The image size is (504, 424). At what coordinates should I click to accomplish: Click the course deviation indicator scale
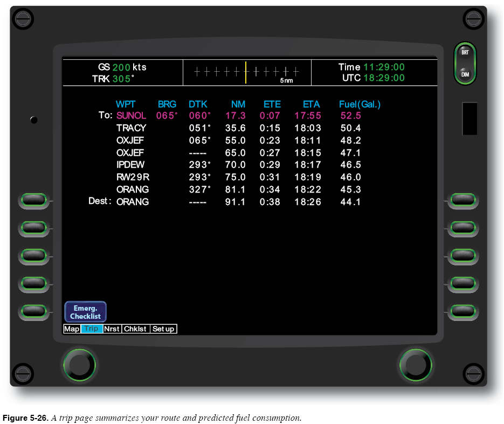(x=246, y=72)
